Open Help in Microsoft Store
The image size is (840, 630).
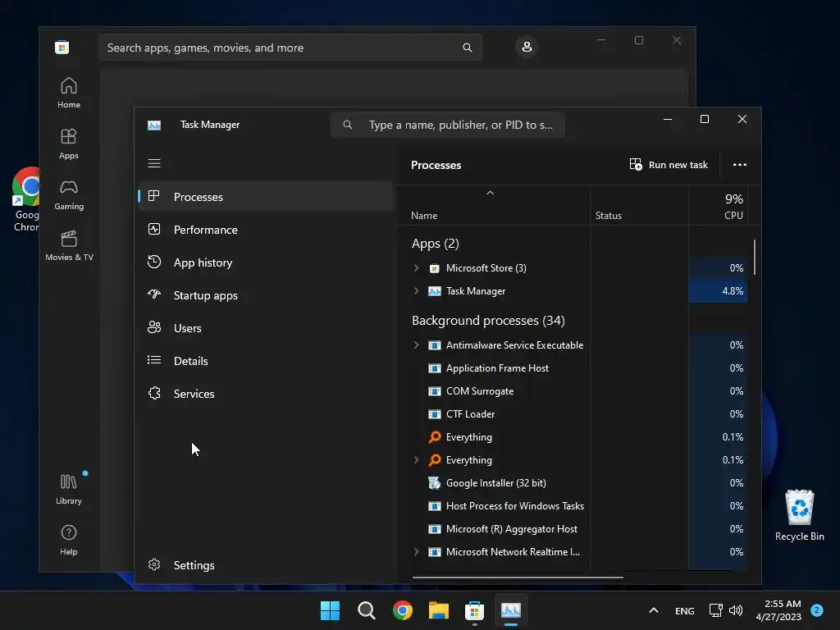69,540
